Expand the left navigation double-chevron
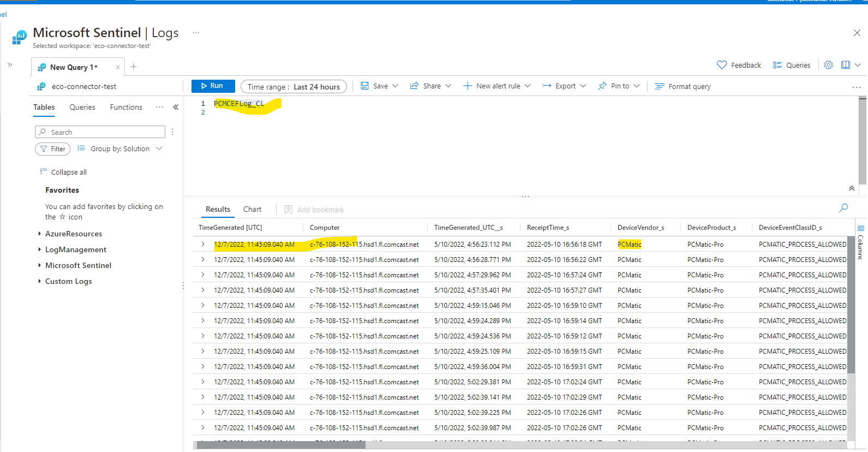868x452 pixels. (10, 65)
